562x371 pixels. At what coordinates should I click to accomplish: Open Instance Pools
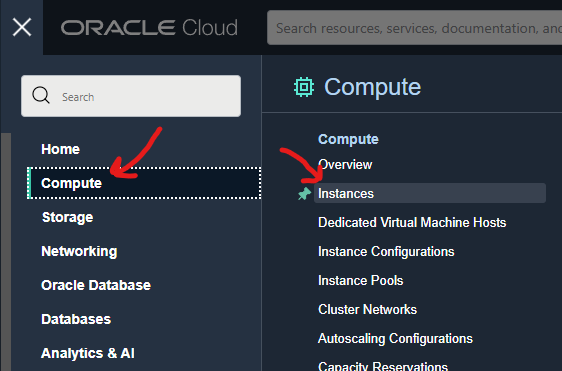tap(361, 280)
